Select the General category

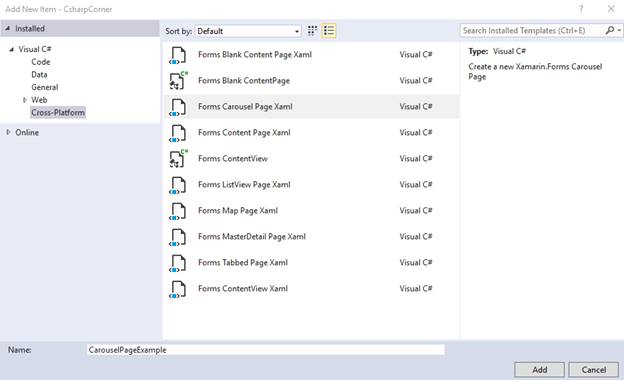pos(45,87)
